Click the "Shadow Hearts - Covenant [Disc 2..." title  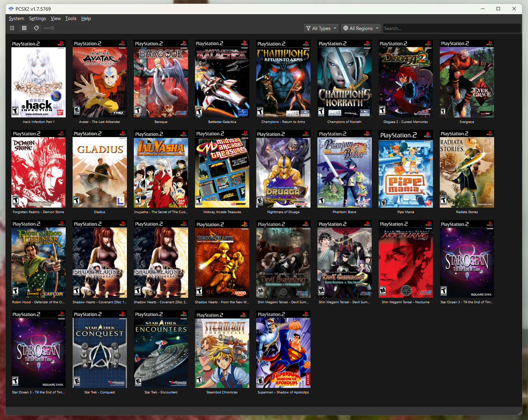161,302
